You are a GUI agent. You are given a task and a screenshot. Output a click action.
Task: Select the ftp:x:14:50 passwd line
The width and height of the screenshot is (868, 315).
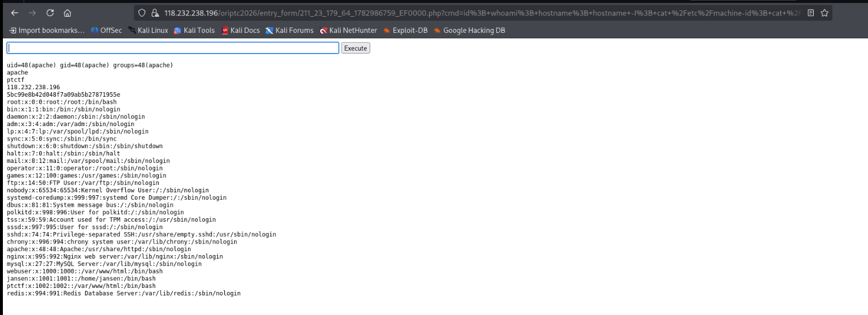(x=83, y=183)
